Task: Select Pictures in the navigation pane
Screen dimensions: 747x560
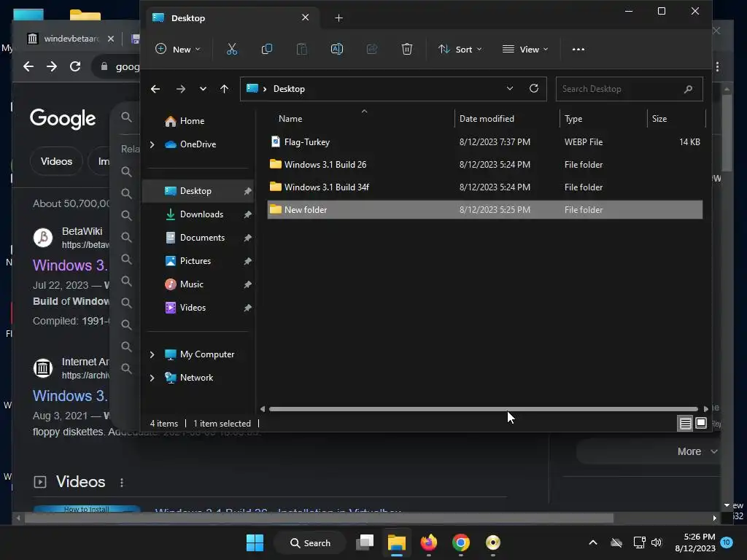Action: [x=198, y=261]
